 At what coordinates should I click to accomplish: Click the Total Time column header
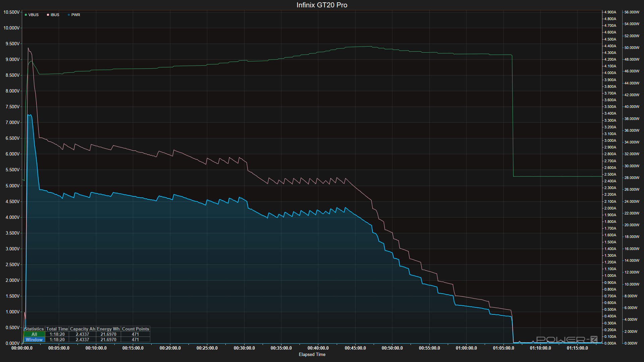(x=57, y=329)
